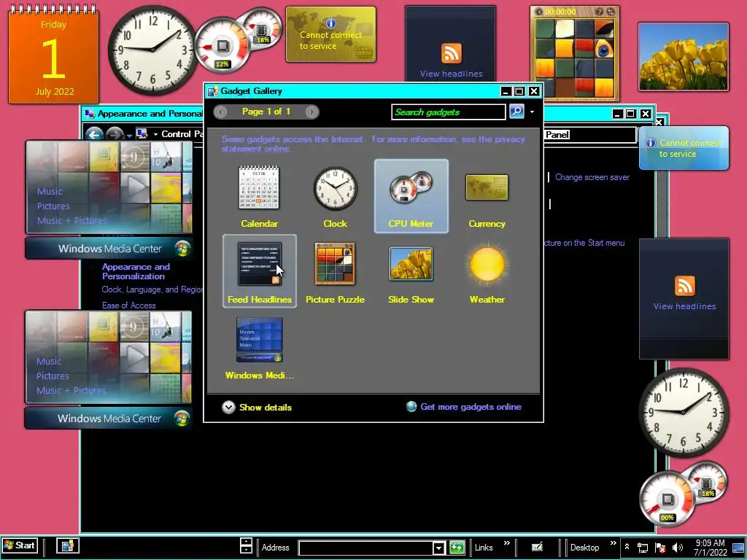Click the taskbar stepper arrows left of Address

246,545
